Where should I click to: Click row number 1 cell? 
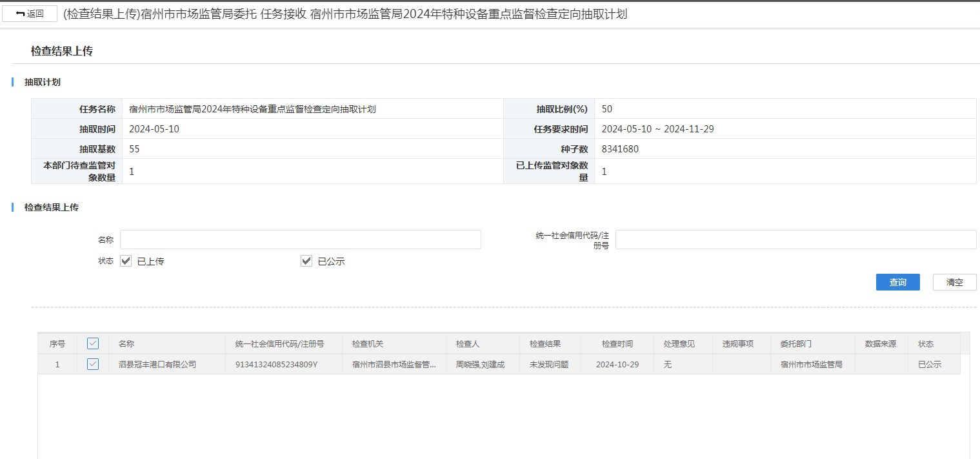[x=57, y=365]
